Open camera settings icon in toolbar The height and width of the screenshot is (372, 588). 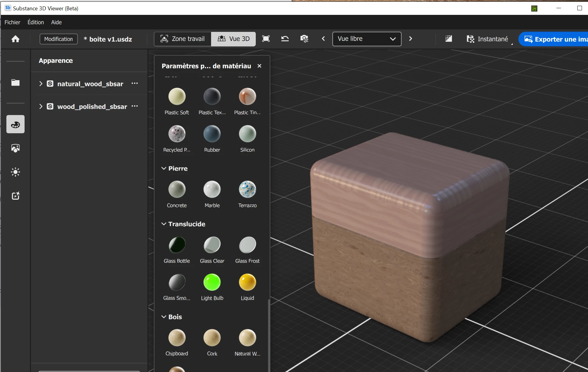(x=304, y=39)
